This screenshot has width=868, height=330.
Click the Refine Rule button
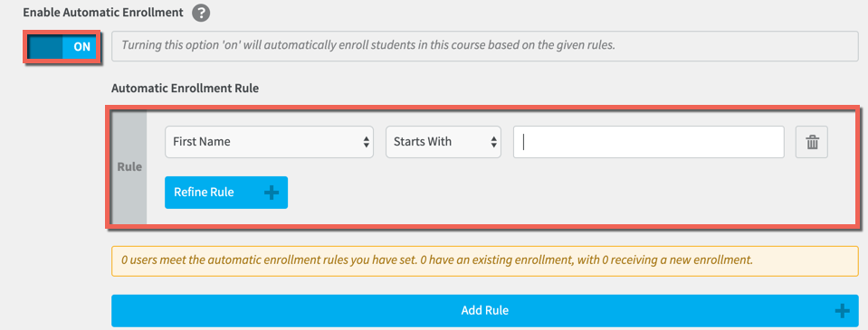226,193
